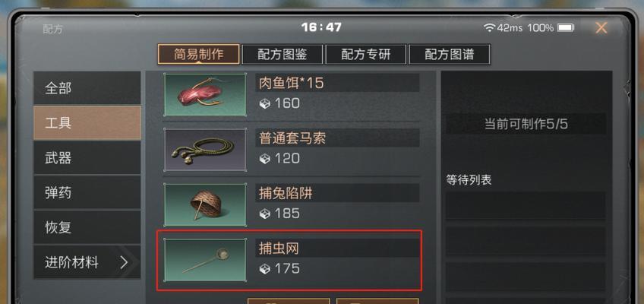Show the 全部 category
Screen dimensions: 644x304
(87, 88)
